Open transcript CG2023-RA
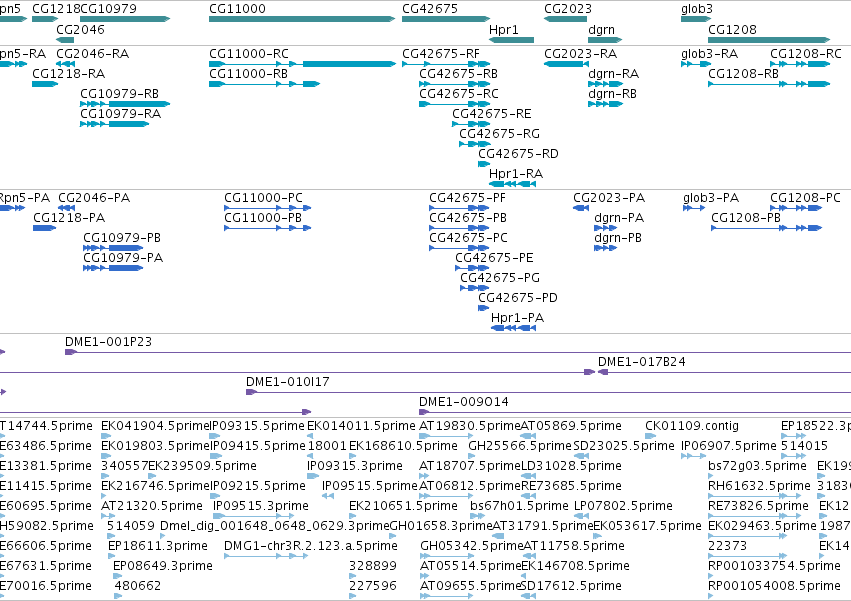 (581, 54)
